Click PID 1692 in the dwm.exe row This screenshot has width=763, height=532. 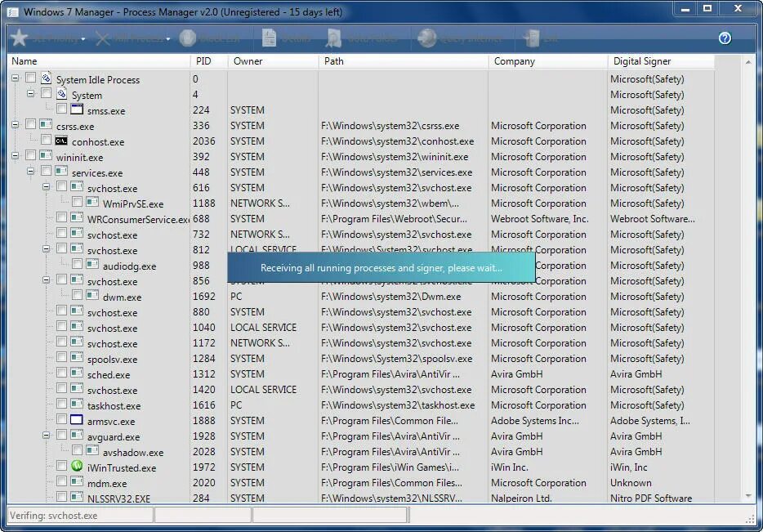[x=204, y=297]
